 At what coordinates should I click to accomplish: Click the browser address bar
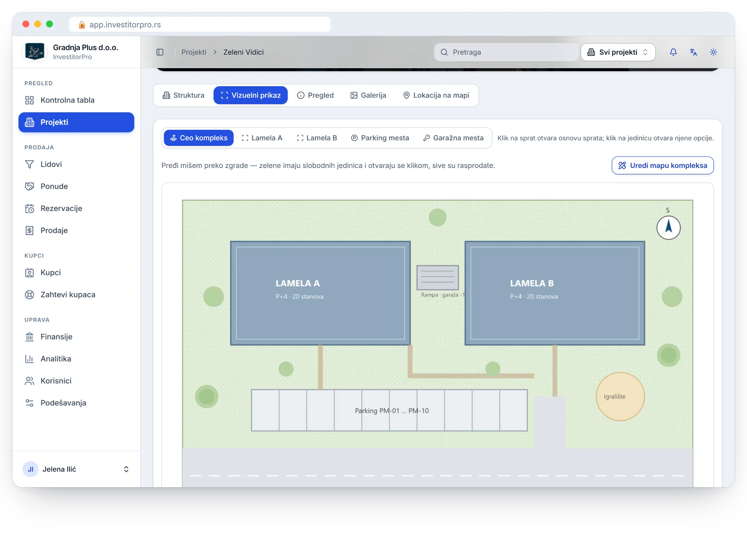(200, 24)
